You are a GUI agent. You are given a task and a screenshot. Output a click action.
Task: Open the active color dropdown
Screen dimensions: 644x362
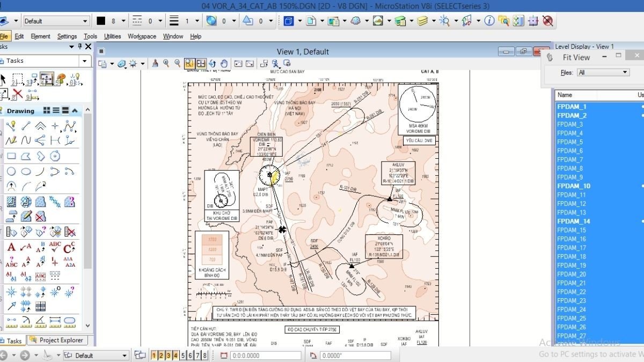coord(123,21)
